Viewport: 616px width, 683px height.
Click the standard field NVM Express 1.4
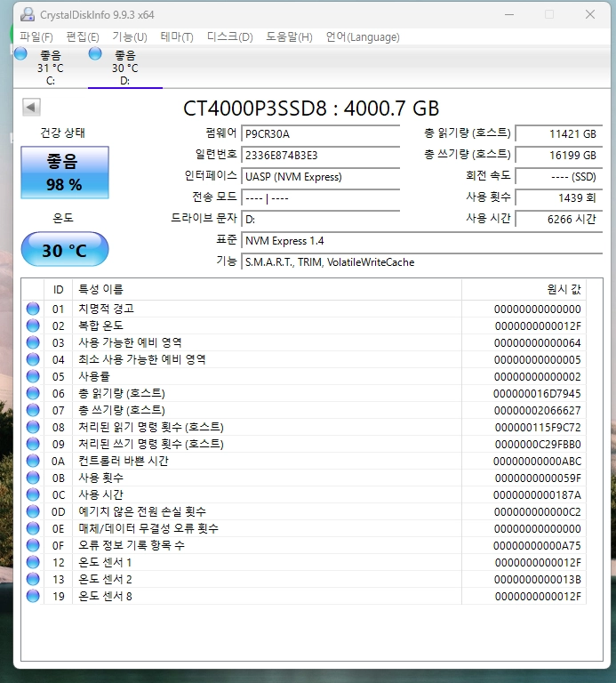[x=422, y=240]
